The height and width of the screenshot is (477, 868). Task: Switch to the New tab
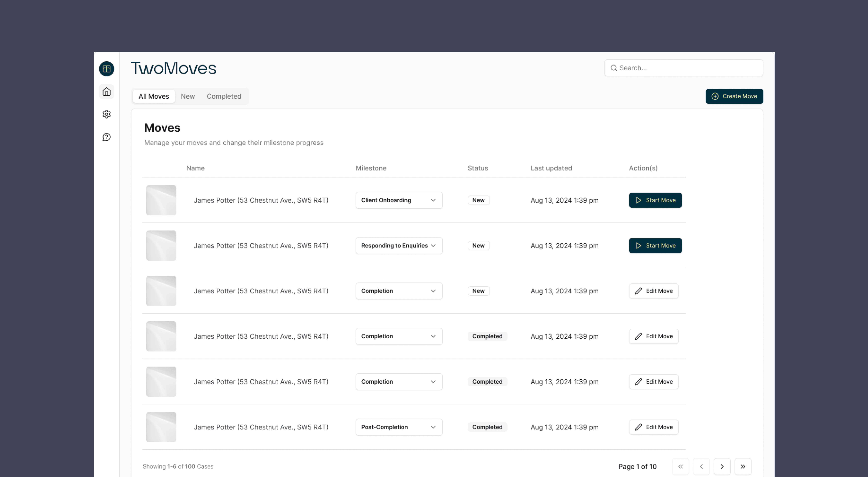[x=188, y=96]
